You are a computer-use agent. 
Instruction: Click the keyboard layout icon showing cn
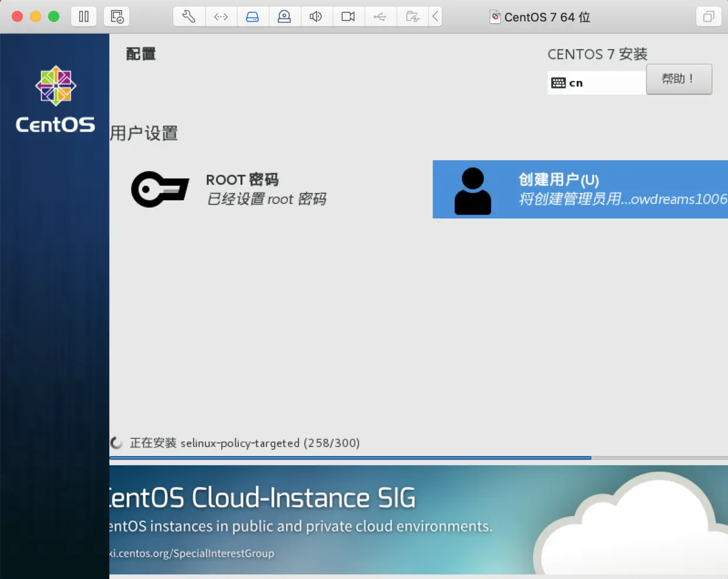point(559,82)
